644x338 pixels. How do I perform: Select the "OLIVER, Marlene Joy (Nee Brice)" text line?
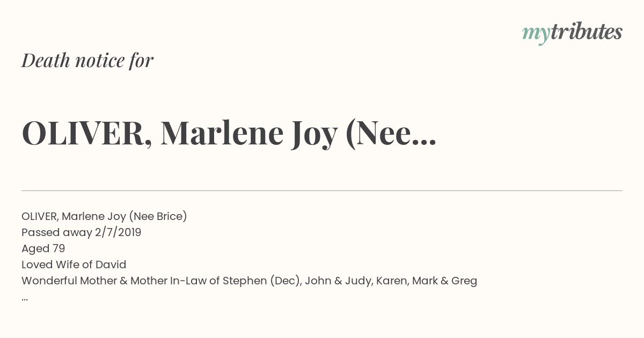point(104,216)
